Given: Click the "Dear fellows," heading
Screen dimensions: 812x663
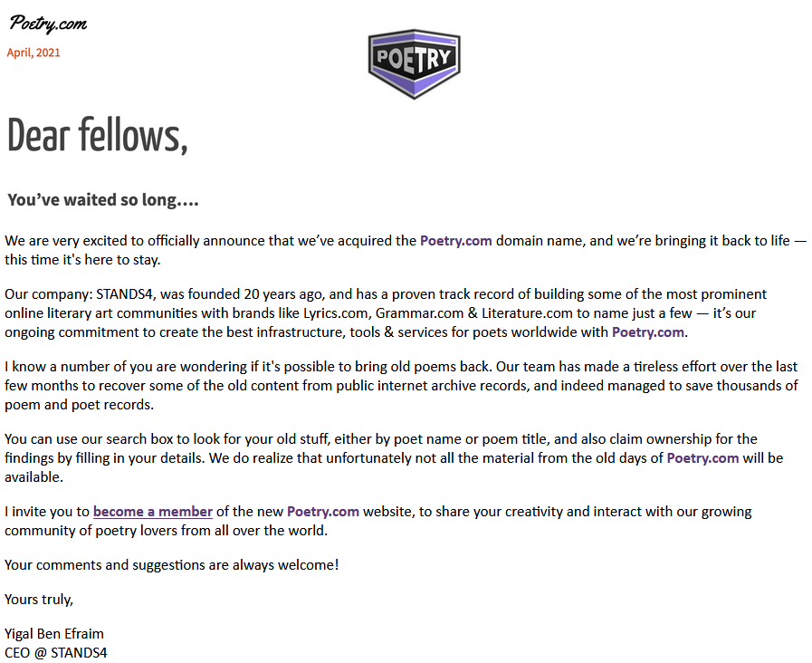Looking at the screenshot, I should pos(98,136).
